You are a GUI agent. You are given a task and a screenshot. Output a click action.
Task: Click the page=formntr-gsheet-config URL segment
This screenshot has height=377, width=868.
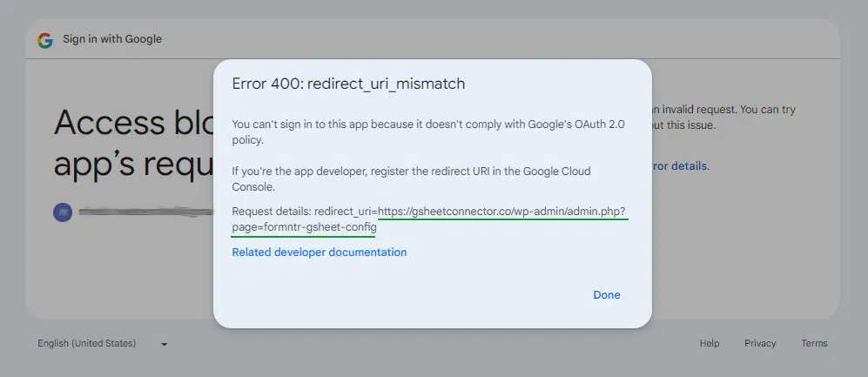(x=304, y=227)
